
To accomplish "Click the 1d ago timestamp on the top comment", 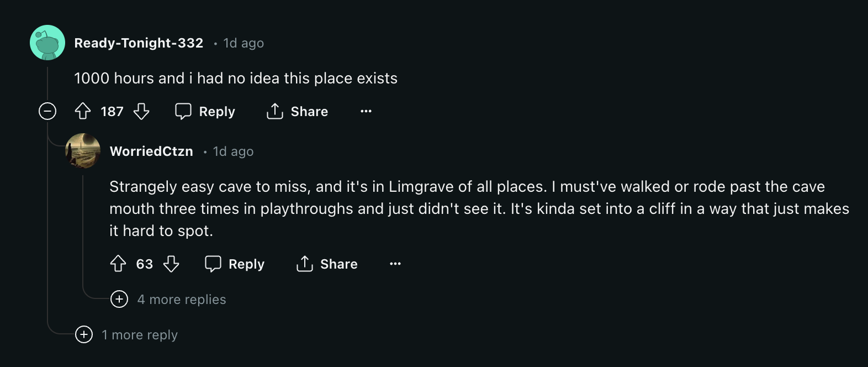I will [243, 43].
